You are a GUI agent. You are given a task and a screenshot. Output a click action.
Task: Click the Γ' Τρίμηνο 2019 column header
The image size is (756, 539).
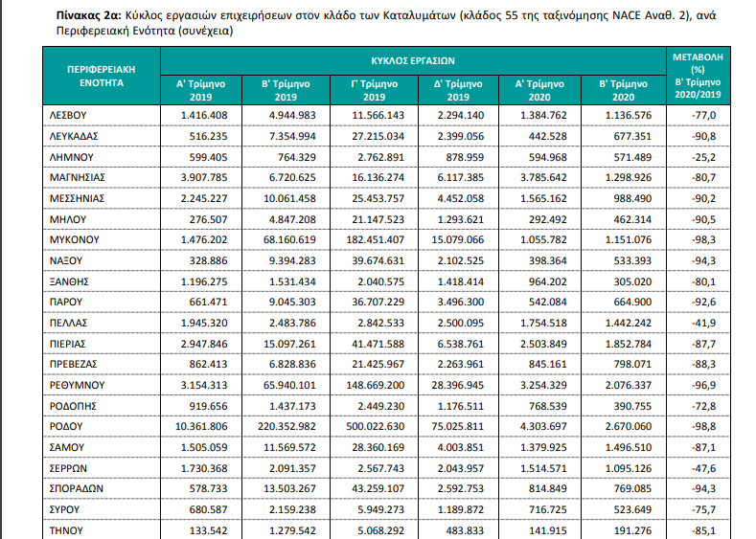tap(374, 90)
